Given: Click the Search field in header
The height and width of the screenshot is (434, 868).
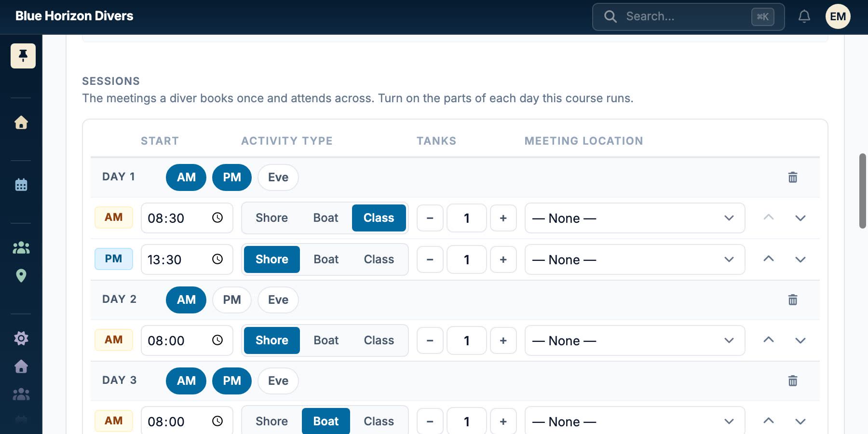Looking at the screenshot, I should coord(688,16).
